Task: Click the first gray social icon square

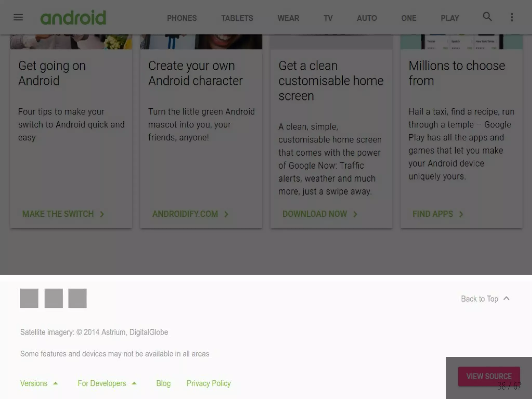Action: click(x=29, y=298)
